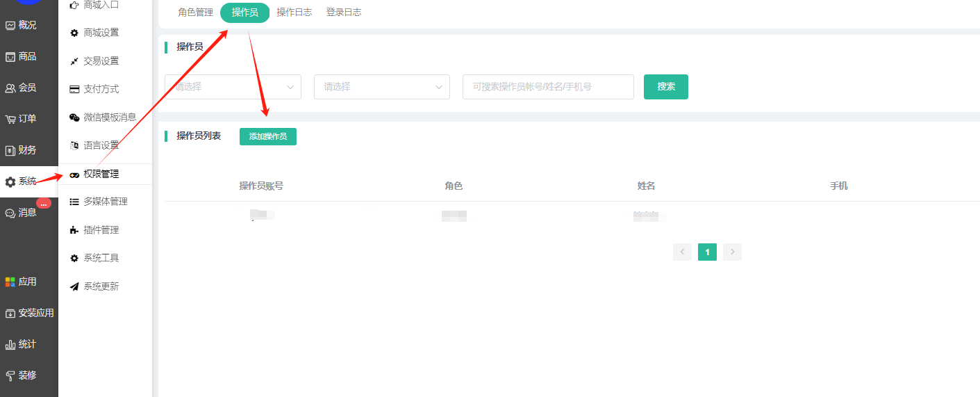The image size is (980, 397).
Task: Focus the operator account search field
Action: coord(548,87)
